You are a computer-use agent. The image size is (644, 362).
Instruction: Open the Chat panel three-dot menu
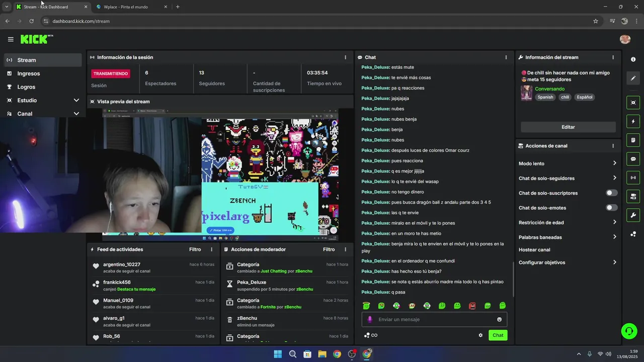[506, 57]
